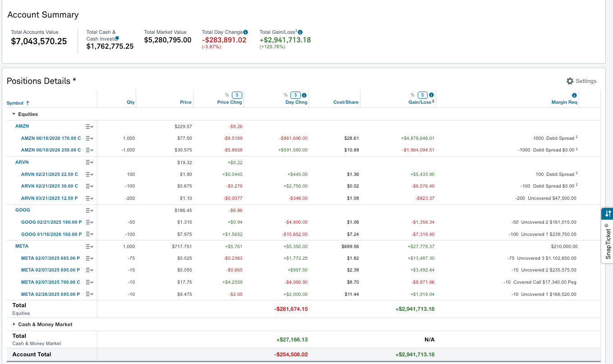Open the Total Cash & Cash Invest popup icon

click(117, 39)
